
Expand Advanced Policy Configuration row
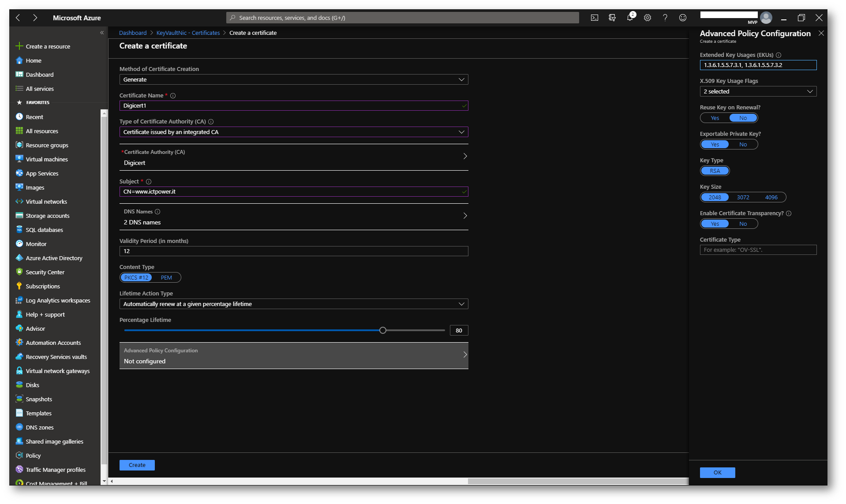(294, 356)
